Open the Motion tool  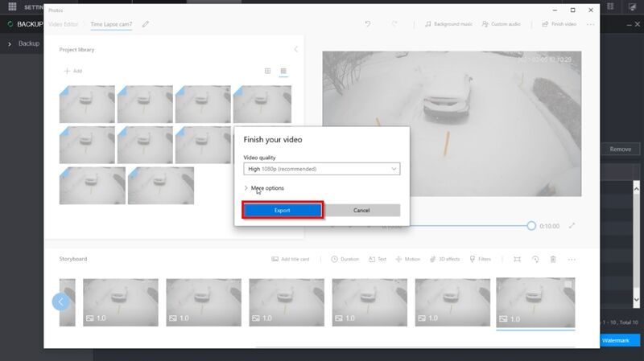407,259
